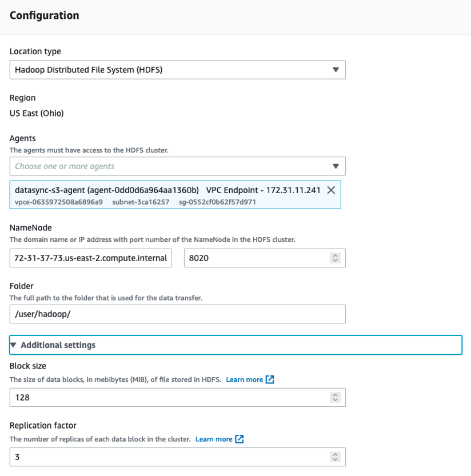
Task: Click the external link icon beside Block size Learn more
Action: click(268, 379)
